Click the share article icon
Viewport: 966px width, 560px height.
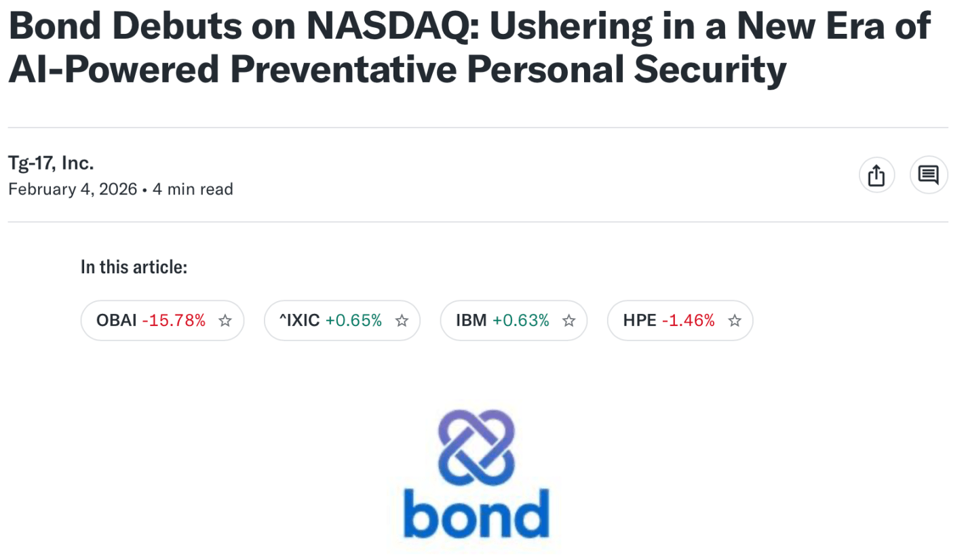[x=876, y=175]
